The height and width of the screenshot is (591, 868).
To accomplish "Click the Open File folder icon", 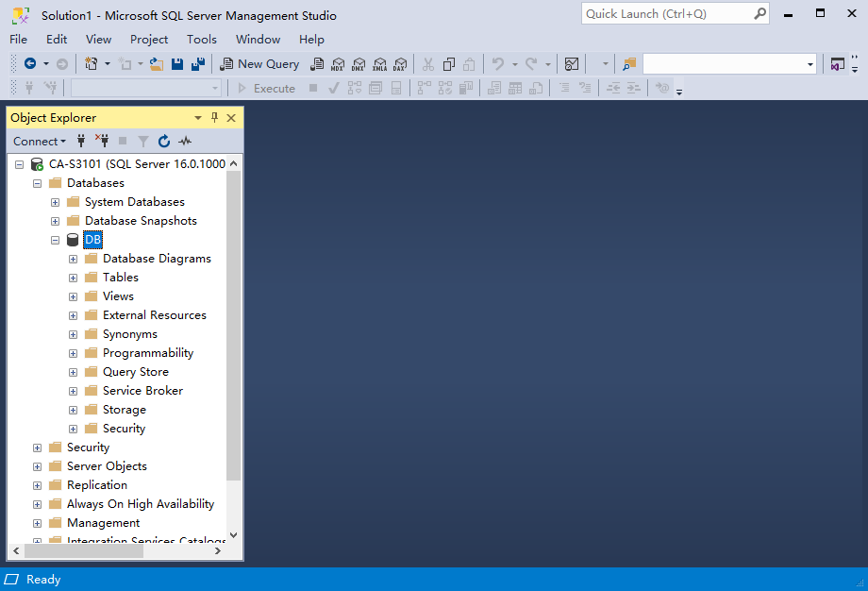I will click(x=157, y=64).
